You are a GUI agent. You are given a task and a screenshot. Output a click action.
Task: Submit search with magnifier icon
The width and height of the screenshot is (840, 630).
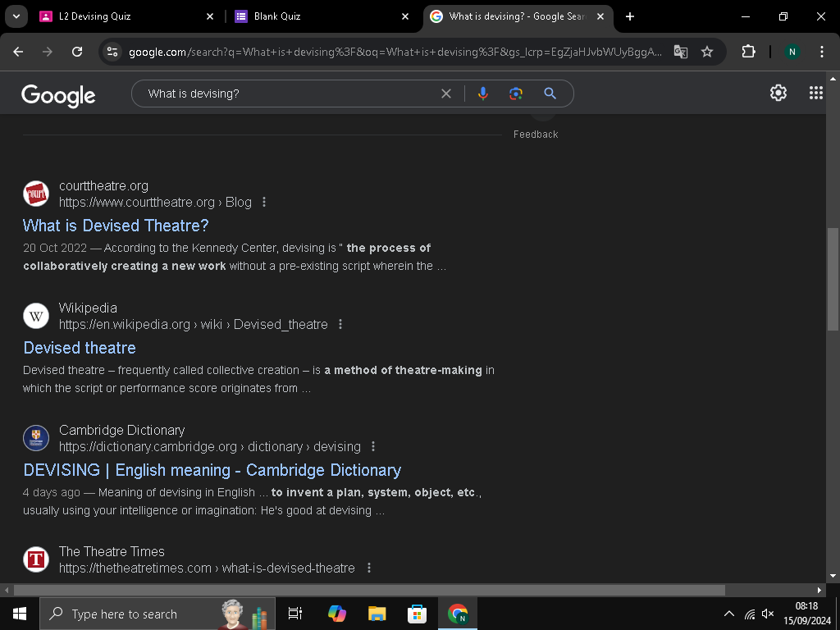(550, 94)
